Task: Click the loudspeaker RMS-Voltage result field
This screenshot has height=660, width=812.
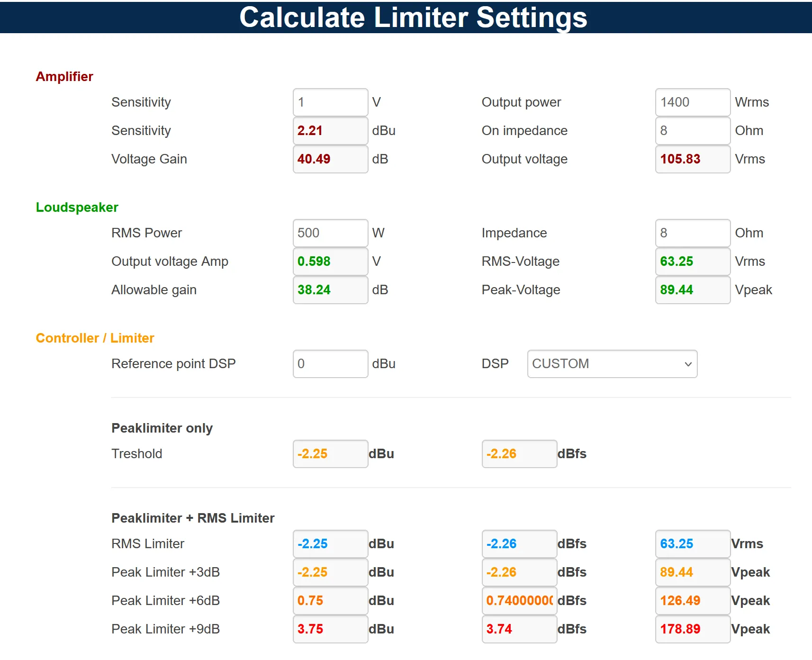Action: click(x=693, y=262)
